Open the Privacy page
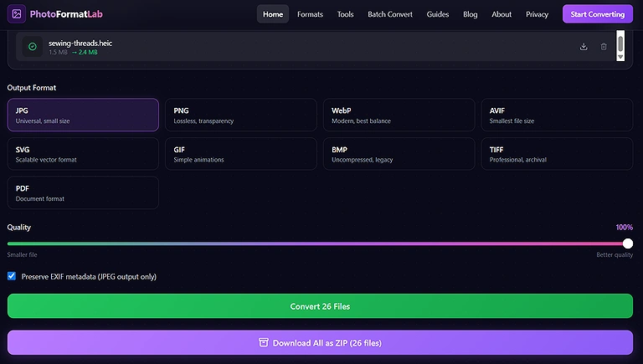 click(537, 14)
